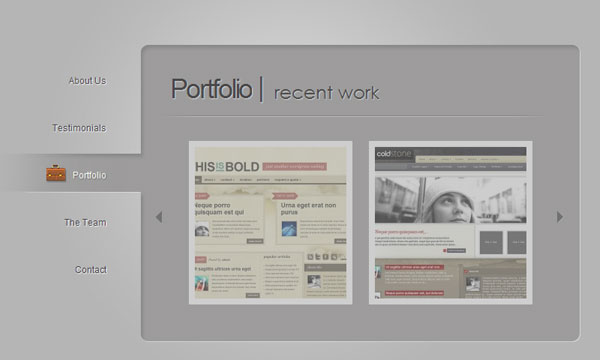Click the 'recent work' subtitle text

pos(326,93)
